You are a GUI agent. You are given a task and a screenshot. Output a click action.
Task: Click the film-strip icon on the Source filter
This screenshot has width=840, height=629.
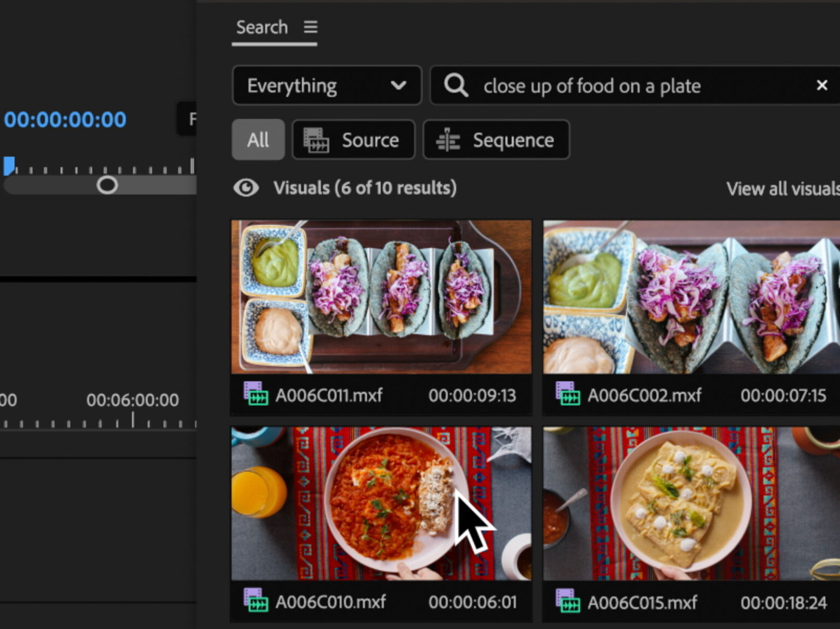click(x=316, y=139)
